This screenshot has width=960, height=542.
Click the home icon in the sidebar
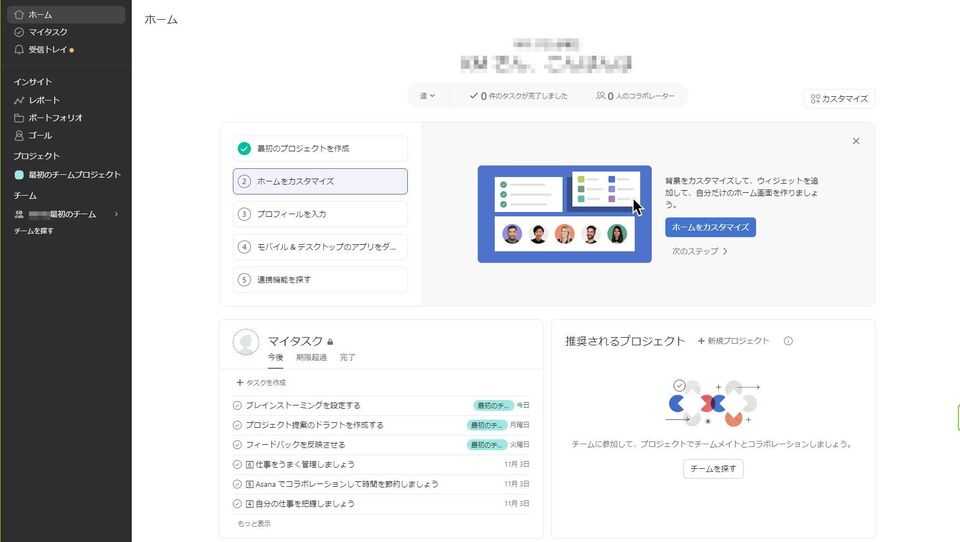pyautogui.click(x=19, y=14)
